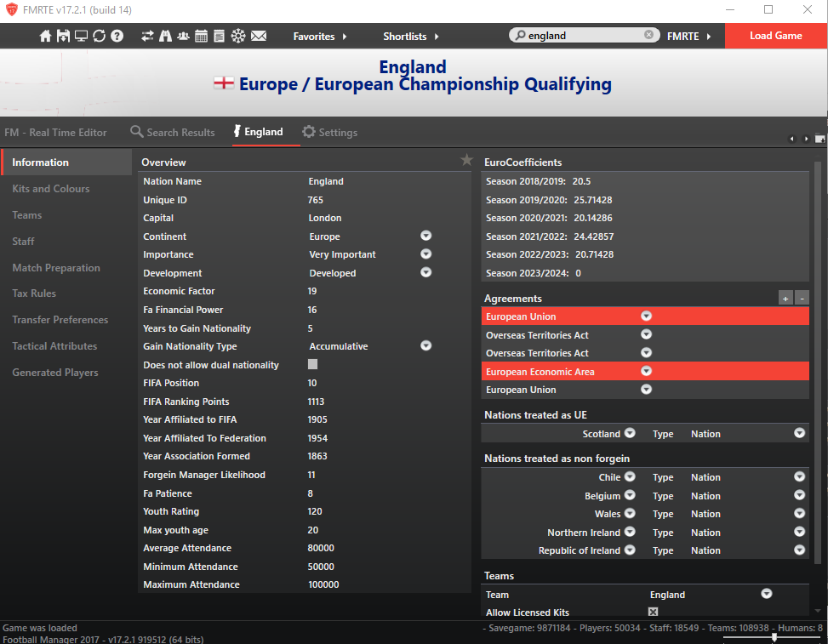The width and height of the screenshot is (828, 644).
Task: Select the Information sidebar section
Action: pos(66,162)
